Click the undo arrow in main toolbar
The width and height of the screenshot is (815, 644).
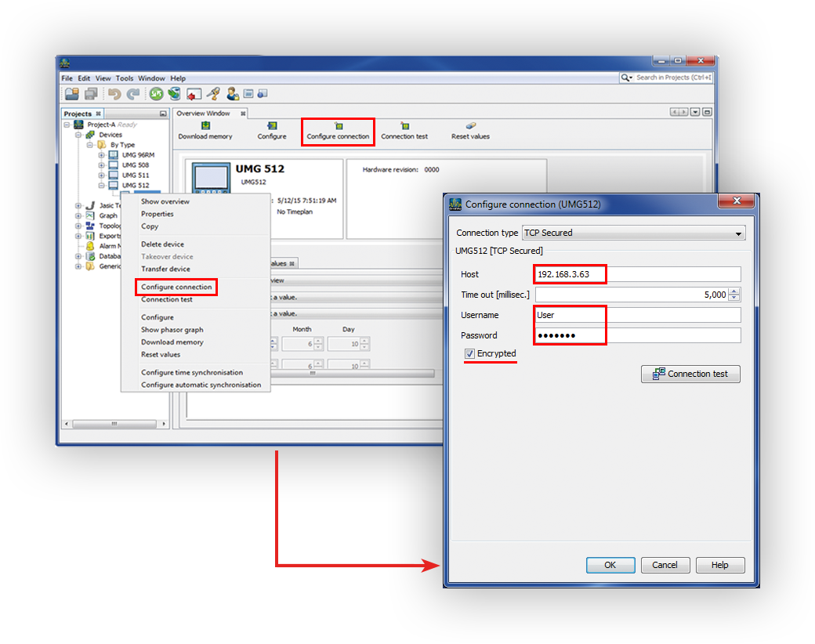114,94
